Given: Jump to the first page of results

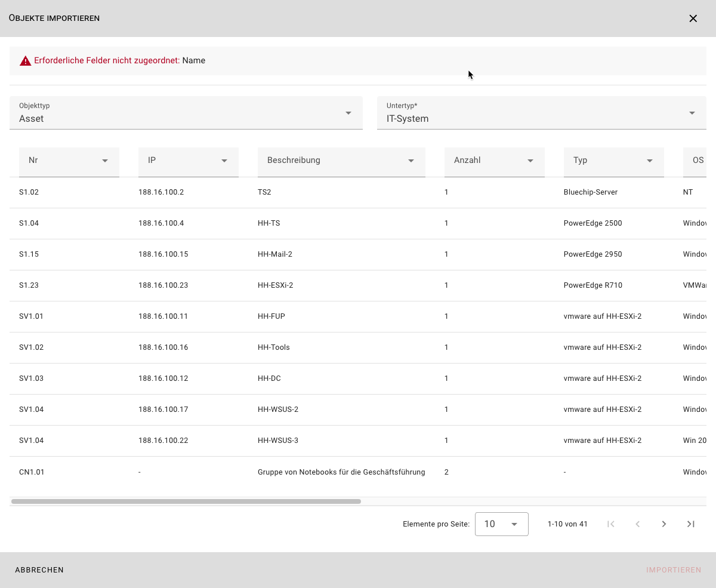Looking at the screenshot, I should coord(610,524).
